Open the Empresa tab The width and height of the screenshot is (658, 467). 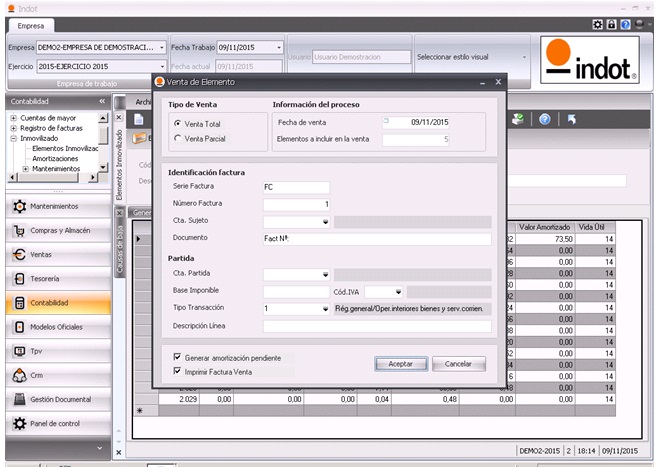point(29,26)
